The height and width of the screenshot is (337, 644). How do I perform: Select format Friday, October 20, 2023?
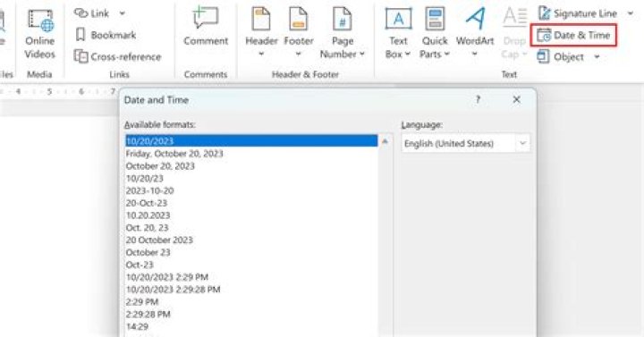coord(251,154)
